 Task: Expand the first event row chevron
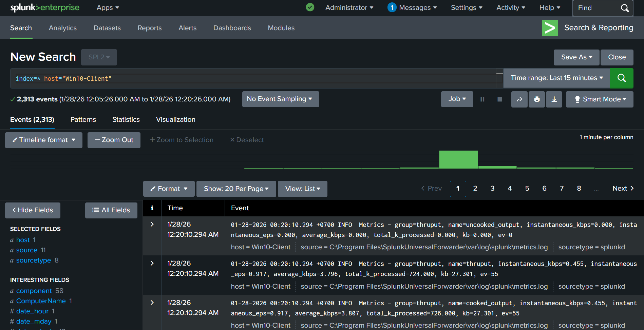click(152, 224)
